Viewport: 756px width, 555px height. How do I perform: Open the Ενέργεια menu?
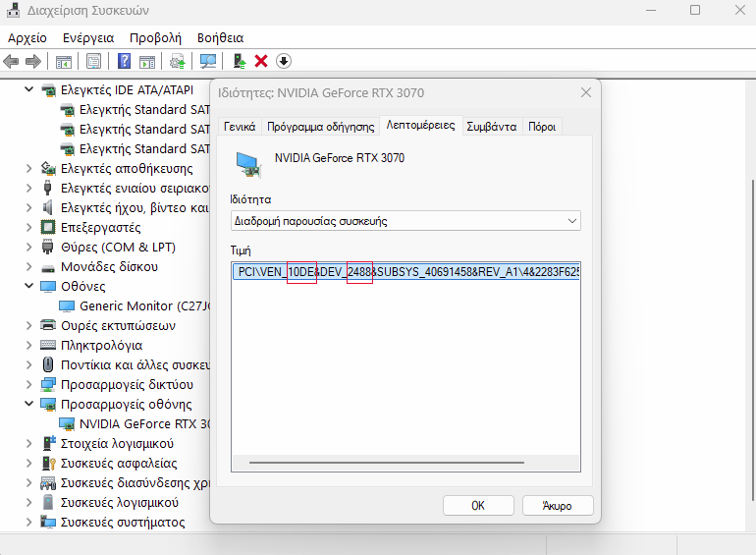click(x=88, y=37)
